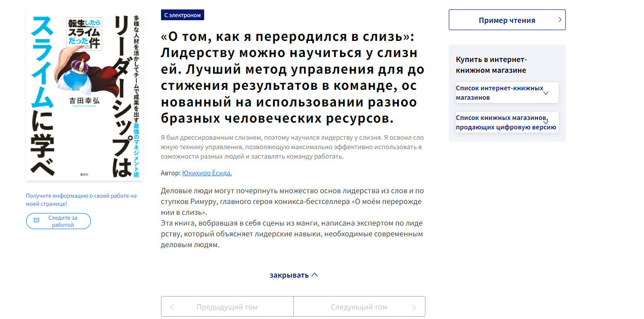
Task: Click the С электроном badge
Action: [183, 15]
